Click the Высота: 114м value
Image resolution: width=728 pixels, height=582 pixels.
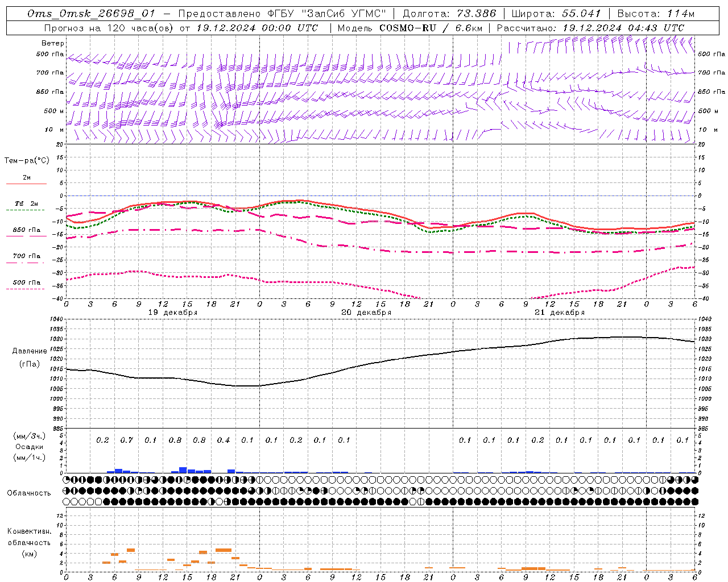(656, 14)
